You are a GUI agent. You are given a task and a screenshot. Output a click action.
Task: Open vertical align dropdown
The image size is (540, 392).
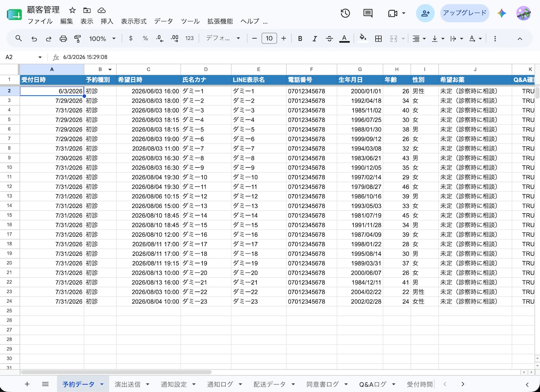pos(438,38)
